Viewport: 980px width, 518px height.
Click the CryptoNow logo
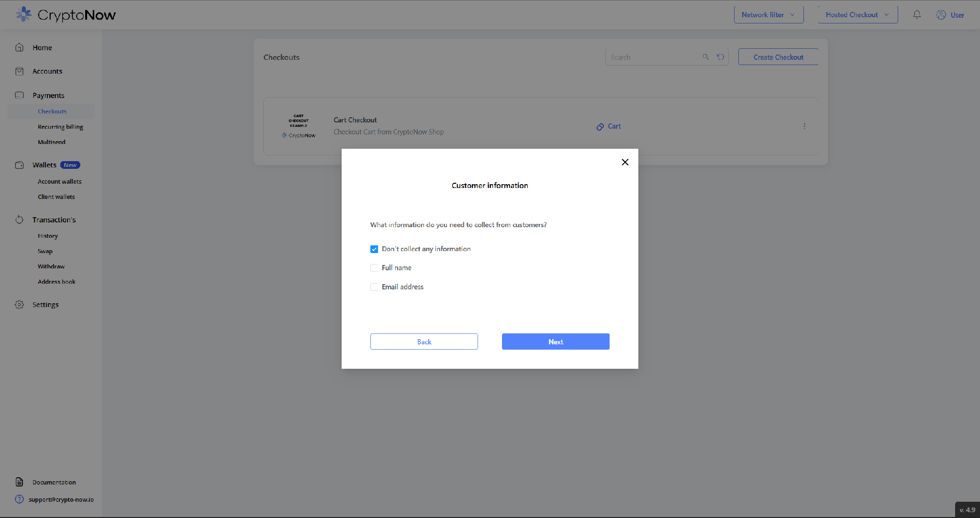[66, 15]
